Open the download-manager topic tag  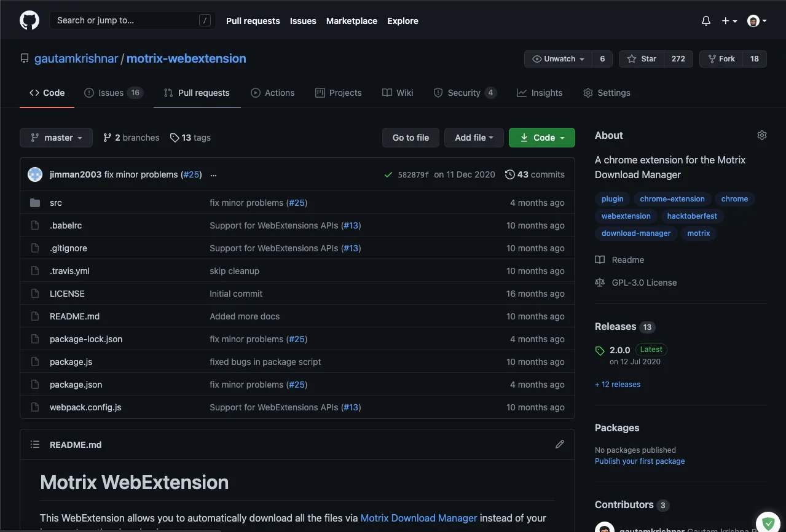point(636,233)
